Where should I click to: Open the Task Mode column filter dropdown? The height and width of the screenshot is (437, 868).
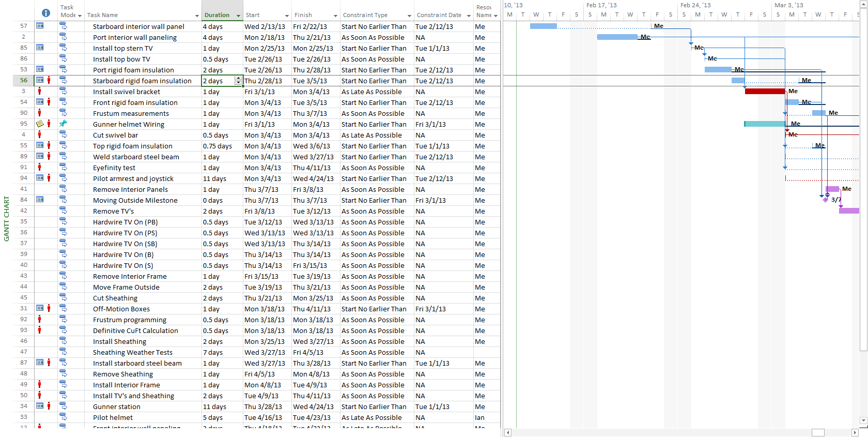pos(80,16)
